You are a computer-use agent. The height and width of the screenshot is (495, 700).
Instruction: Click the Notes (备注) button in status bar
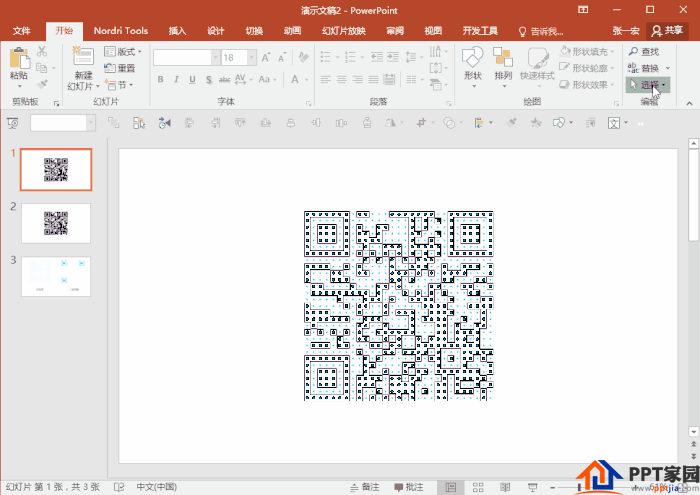(x=365, y=487)
